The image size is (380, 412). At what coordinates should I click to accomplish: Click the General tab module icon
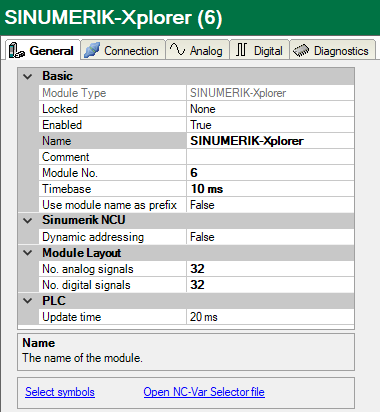(16, 51)
